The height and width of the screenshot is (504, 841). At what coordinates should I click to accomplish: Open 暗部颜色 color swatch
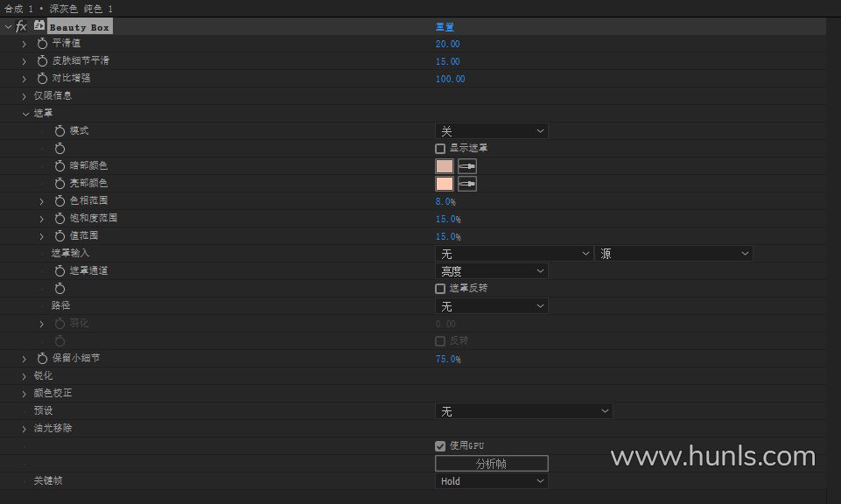(x=444, y=166)
